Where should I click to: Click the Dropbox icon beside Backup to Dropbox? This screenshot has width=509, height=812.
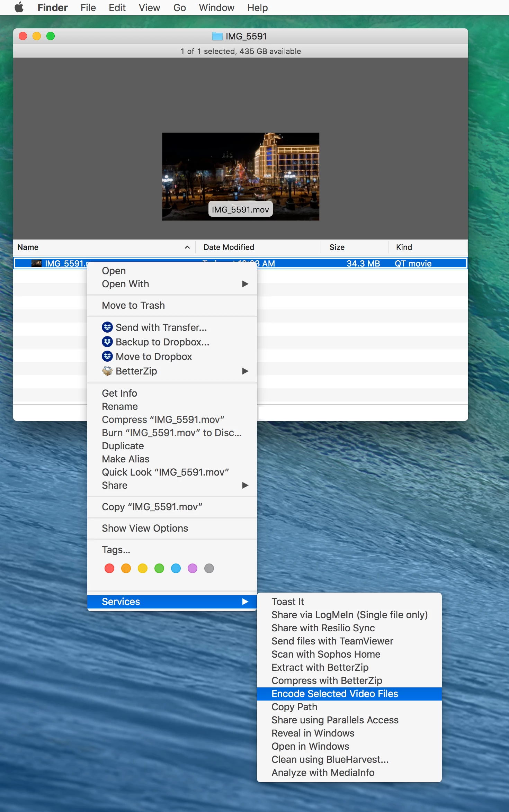[x=107, y=342]
